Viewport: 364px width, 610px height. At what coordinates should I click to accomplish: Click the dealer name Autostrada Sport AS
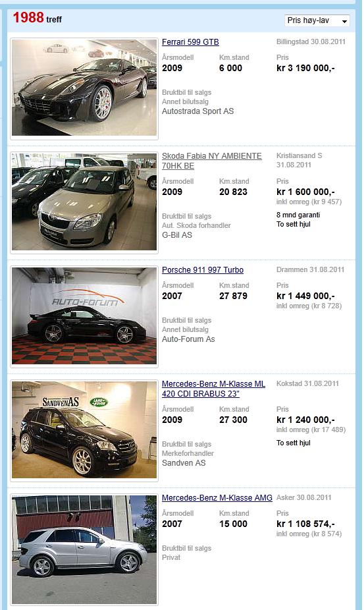click(198, 111)
